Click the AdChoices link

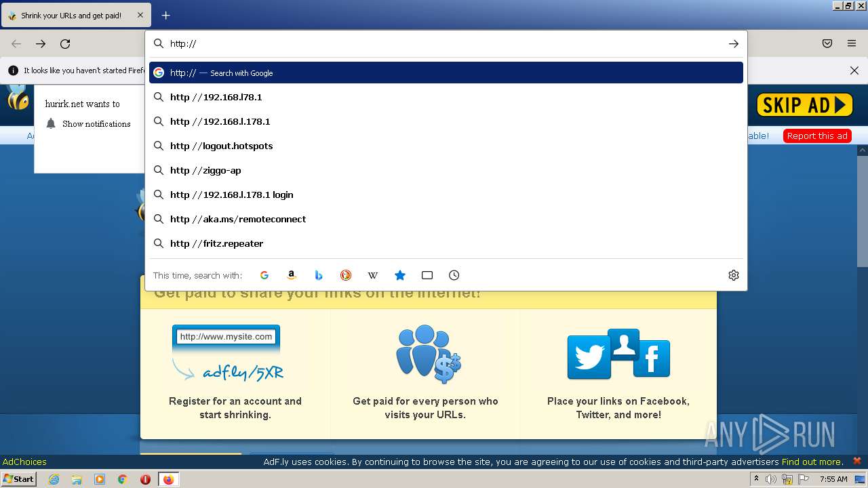(24, 462)
